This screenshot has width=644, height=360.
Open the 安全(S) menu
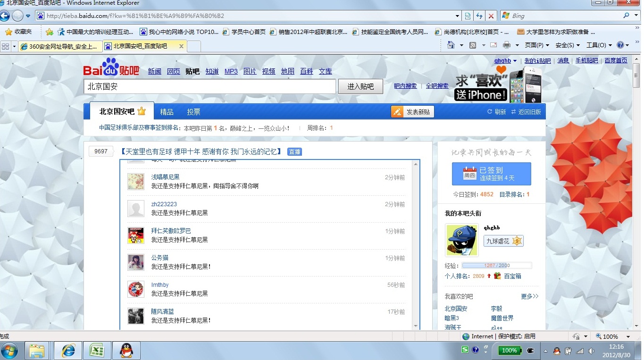tap(568, 45)
